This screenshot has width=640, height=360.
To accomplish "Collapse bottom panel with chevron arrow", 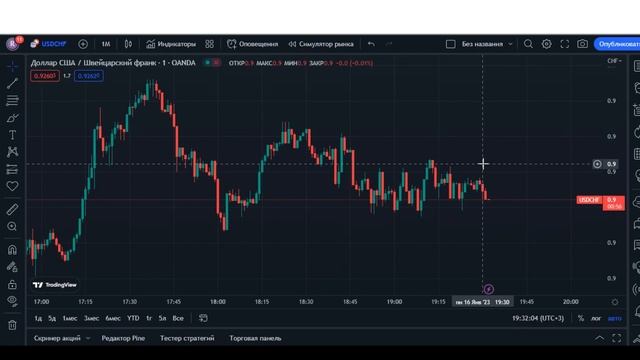I will coord(599,338).
